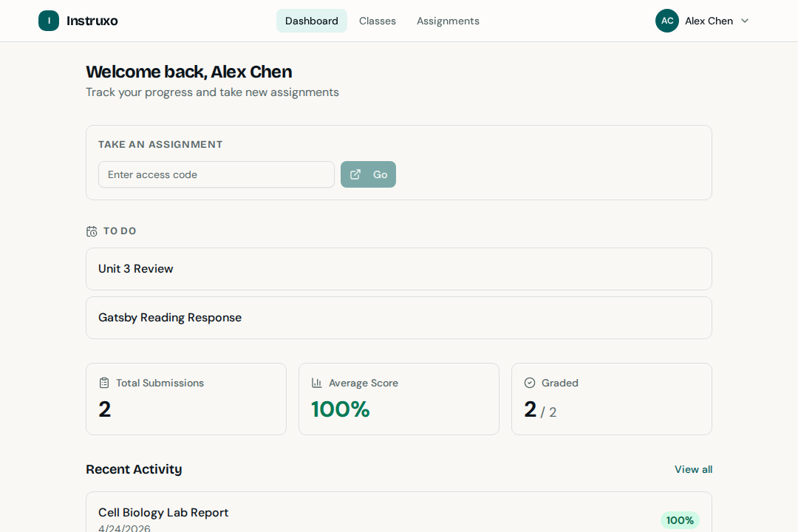
Task: Expand the Gatsby Reading Response to-do item
Action: (399, 317)
